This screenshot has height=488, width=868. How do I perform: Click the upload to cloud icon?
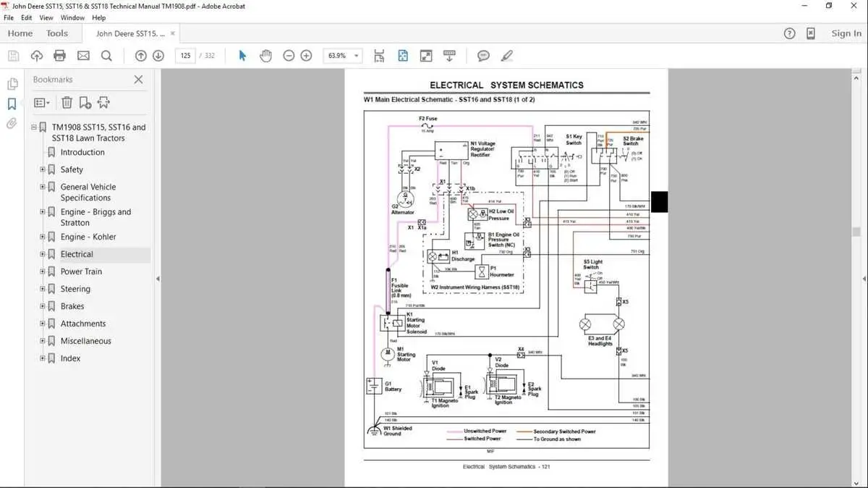pyautogui.click(x=37, y=56)
